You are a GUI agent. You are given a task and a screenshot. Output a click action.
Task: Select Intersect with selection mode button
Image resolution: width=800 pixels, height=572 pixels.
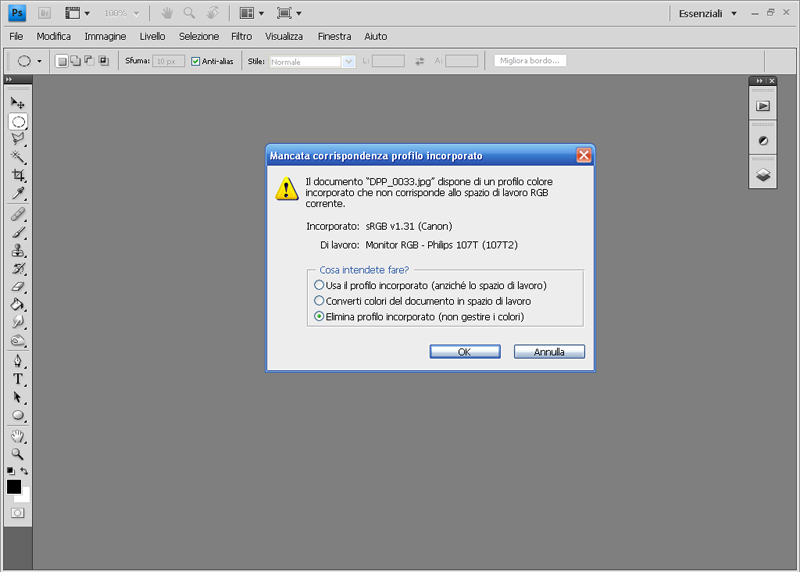click(x=104, y=61)
